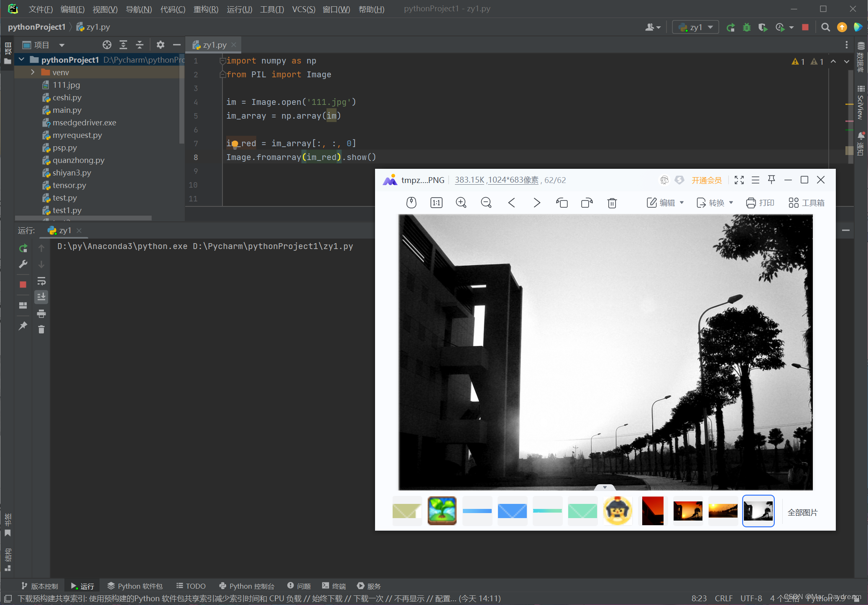Toggle fullscreen mode in image viewer
This screenshot has height=605, width=868.
pyautogui.click(x=739, y=180)
